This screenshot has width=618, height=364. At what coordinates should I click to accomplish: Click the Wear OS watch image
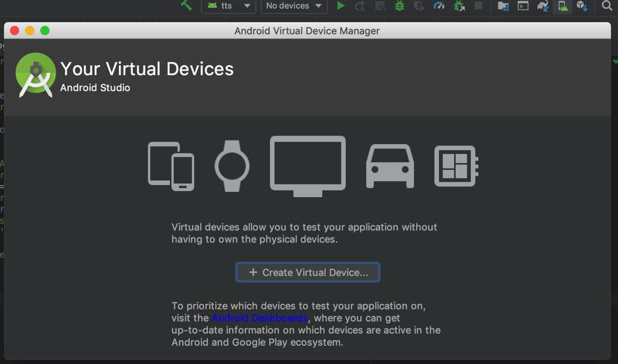(232, 166)
